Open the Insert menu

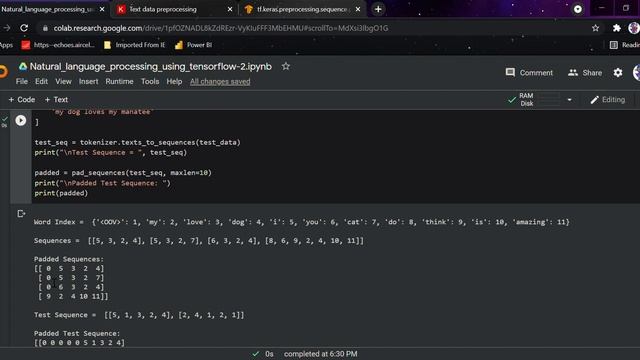(x=89, y=82)
